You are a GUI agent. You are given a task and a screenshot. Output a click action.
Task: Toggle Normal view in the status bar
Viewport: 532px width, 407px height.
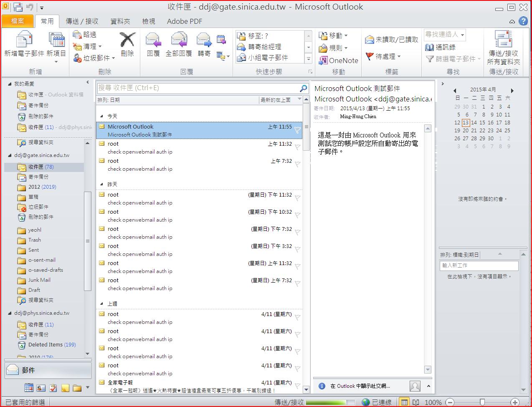[x=404, y=402]
